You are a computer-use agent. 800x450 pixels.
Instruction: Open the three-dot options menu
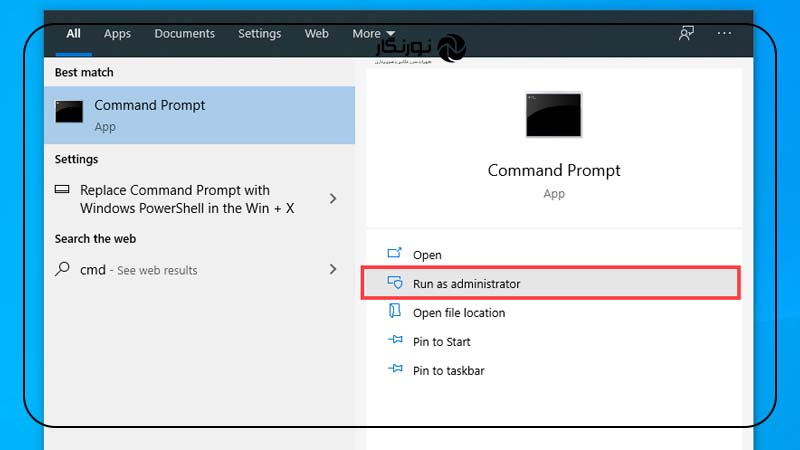pos(724,34)
